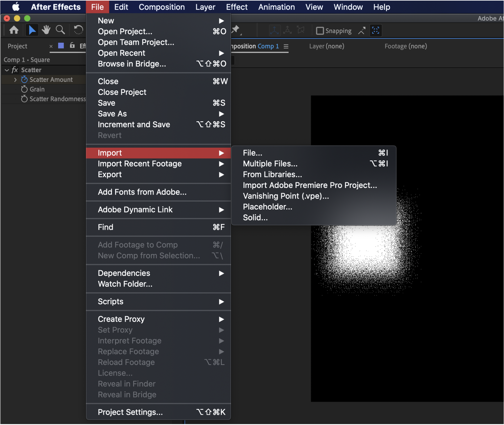
Task: Select the Zoom magnifier tool
Action: (x=60, y=30)
